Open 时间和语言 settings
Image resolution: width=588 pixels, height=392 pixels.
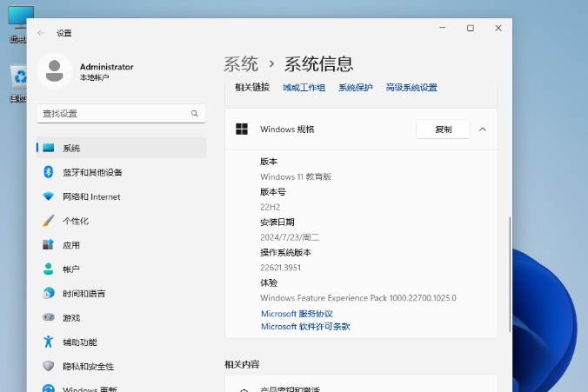coord(84,294)
